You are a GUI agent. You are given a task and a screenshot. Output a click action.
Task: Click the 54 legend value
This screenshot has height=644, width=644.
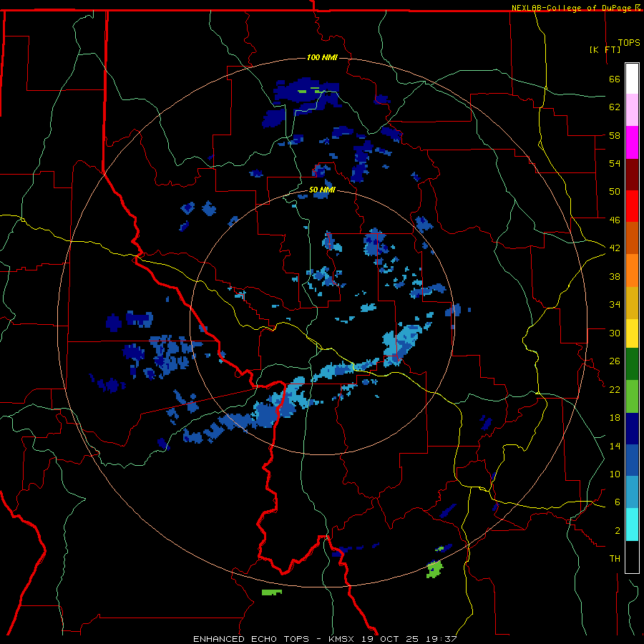click(x=615, y=163)
